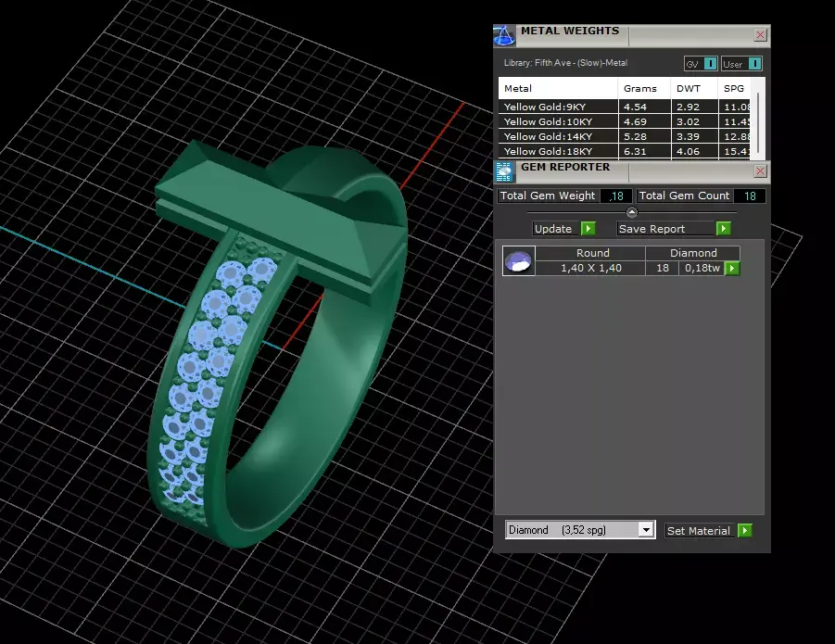Click the metal weights table scrollbar
This screenshot has width=835, height=644.
click(758, 124)
